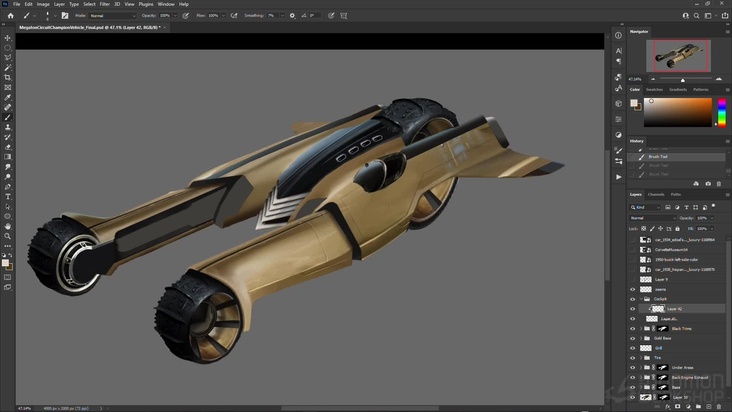This screenshot has width=732, height=412.
Task: Open the brush settings panel toggle icon
Action: tap(65, 15)
